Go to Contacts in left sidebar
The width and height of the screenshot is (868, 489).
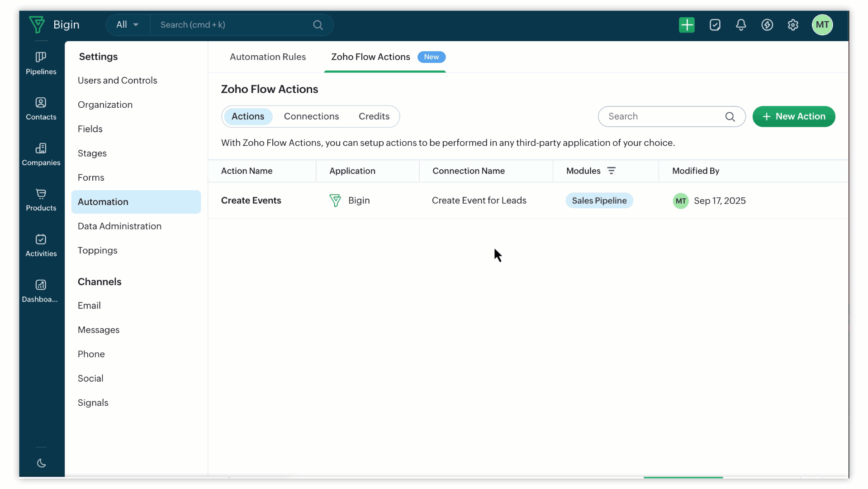tap(41, 109)
